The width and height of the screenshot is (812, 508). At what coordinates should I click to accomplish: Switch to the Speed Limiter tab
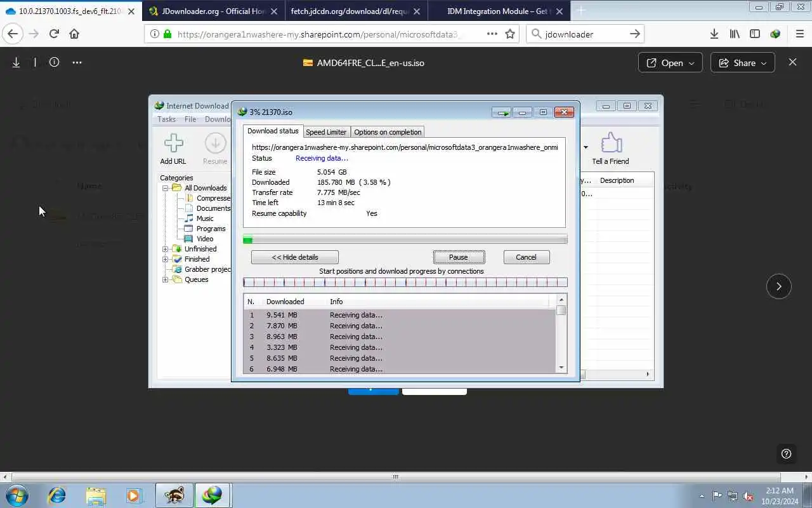pyautogui.click(x=326, y=132)
